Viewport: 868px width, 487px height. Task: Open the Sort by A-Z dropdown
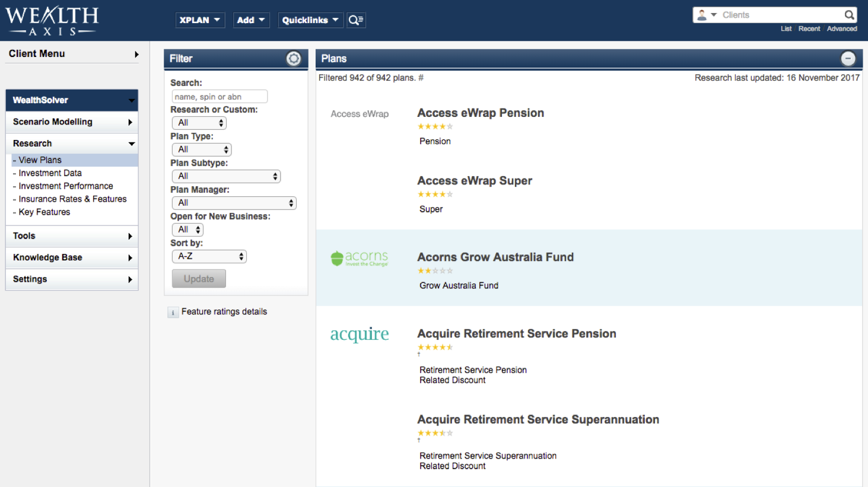tap(209, 256)
